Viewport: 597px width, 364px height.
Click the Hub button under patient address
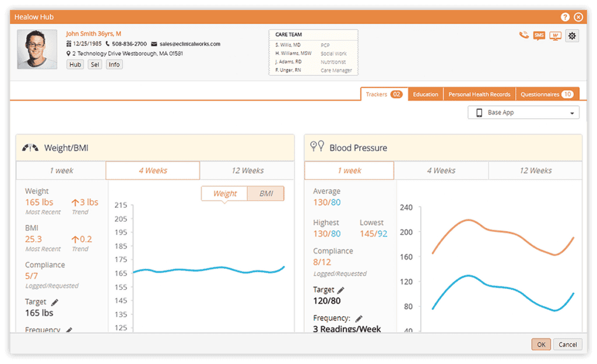(75, 65)
